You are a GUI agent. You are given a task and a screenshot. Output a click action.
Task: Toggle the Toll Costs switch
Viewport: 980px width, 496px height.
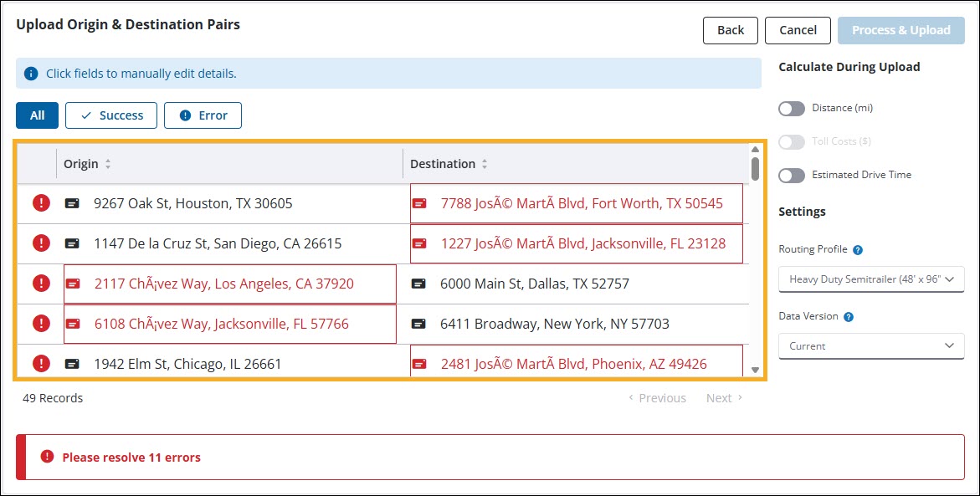pos(792,142)
